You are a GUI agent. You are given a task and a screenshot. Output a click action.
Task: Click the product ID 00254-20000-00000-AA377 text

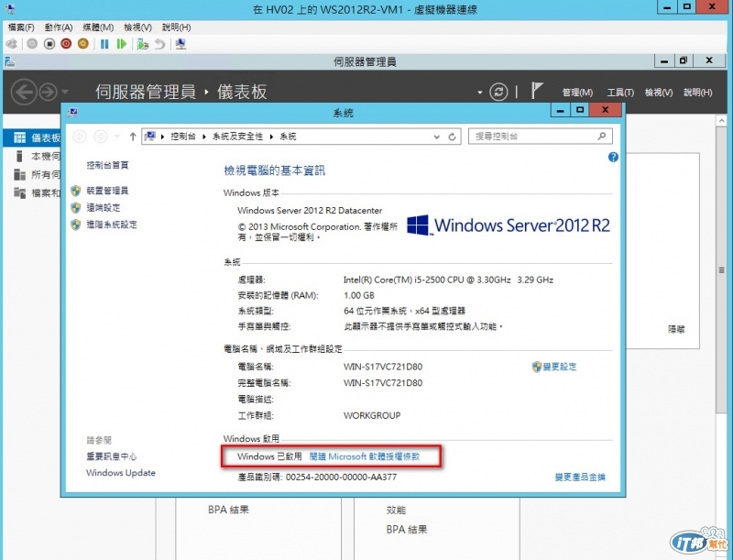341,478
